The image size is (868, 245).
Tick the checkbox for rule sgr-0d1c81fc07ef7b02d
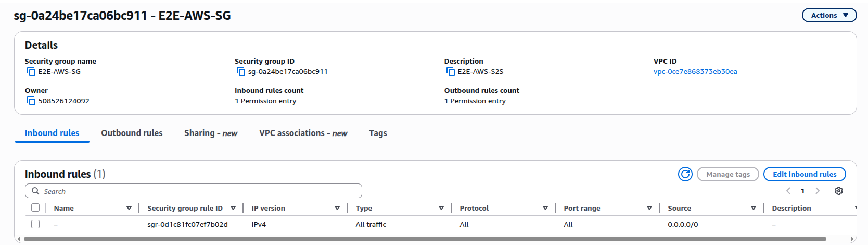[x=35, y=224]
